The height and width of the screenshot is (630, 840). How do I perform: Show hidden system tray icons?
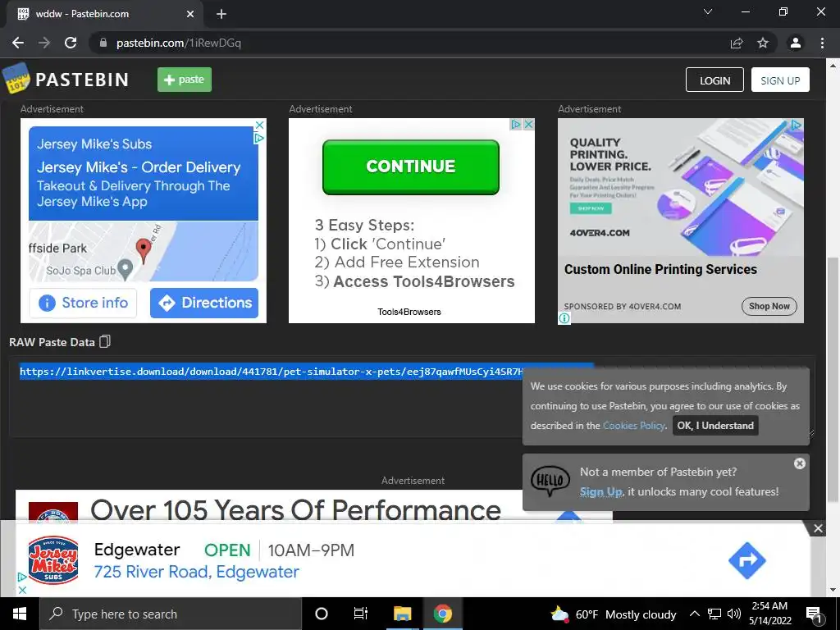coord(694,614)
